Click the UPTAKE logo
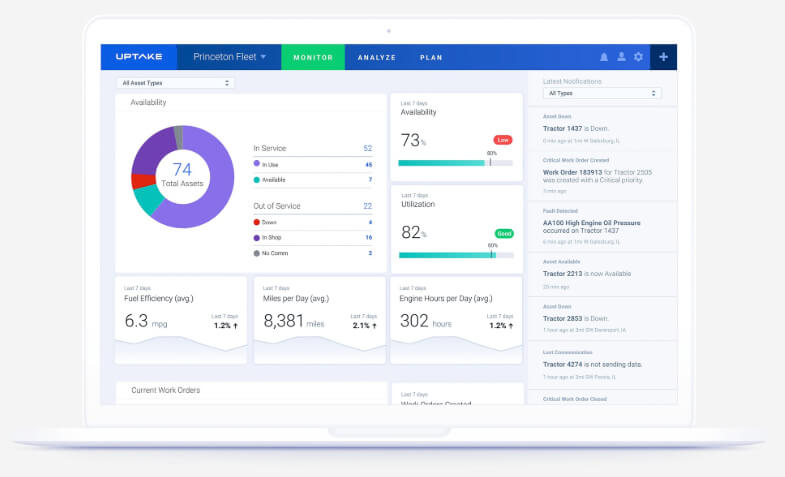This screenshot has height=477, width=785. click(x=139, y=57)
